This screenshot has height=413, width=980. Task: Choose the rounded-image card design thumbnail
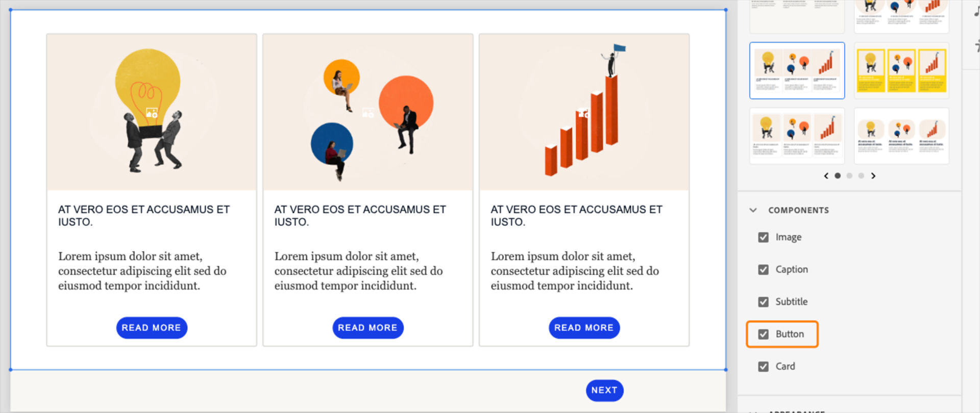pos(901,136)
